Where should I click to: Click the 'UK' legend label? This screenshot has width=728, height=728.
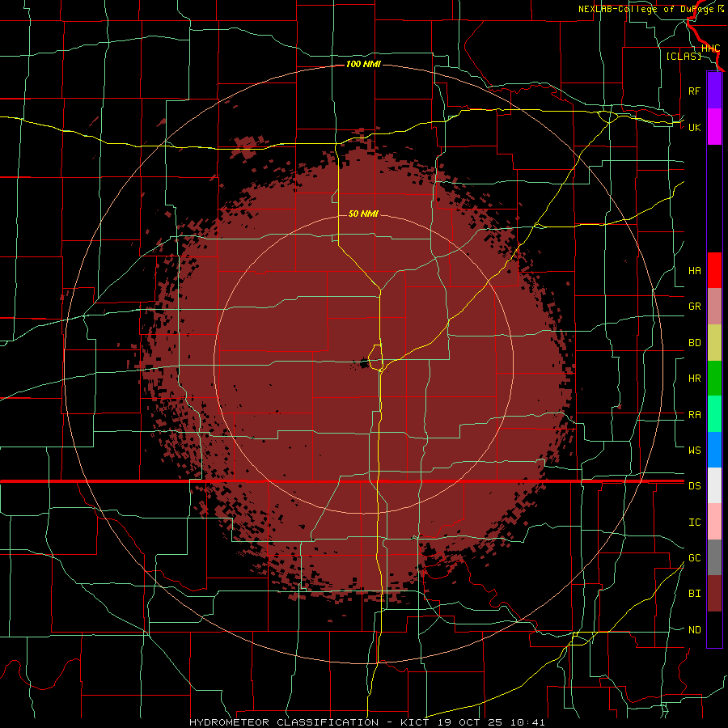coord(694,127)
